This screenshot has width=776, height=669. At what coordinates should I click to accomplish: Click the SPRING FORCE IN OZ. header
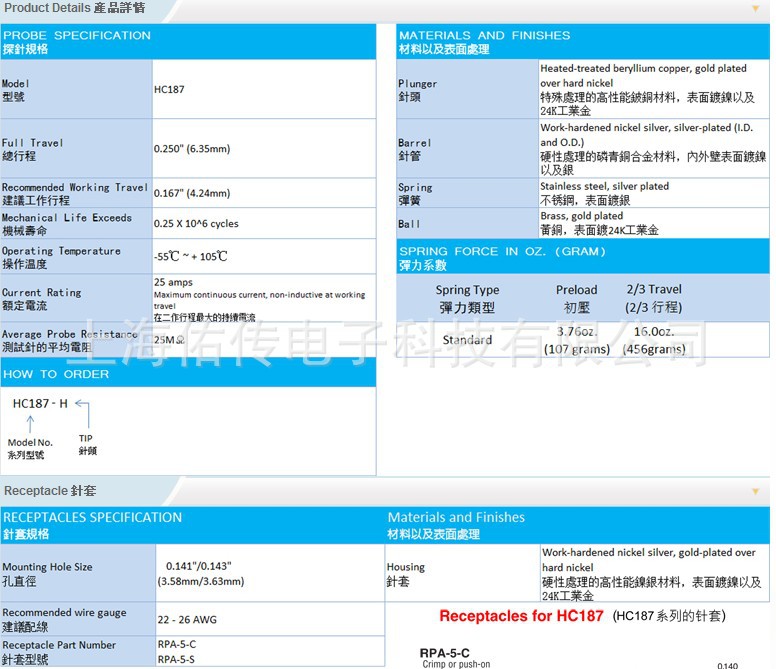point(584,258)
